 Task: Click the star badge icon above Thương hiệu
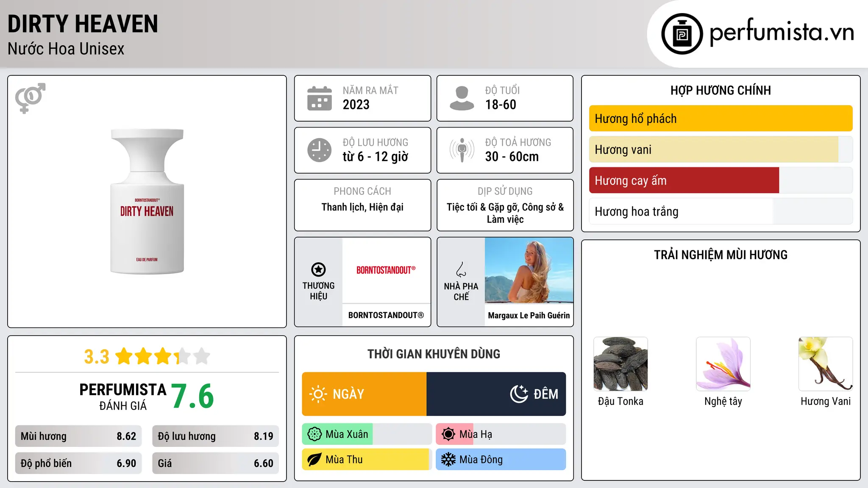[318, 269]
